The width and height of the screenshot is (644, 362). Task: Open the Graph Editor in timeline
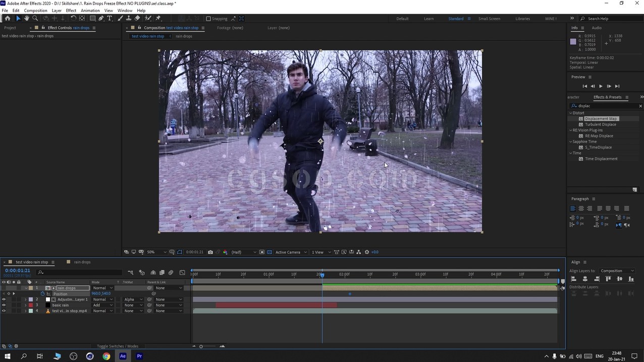coord(182,273)
